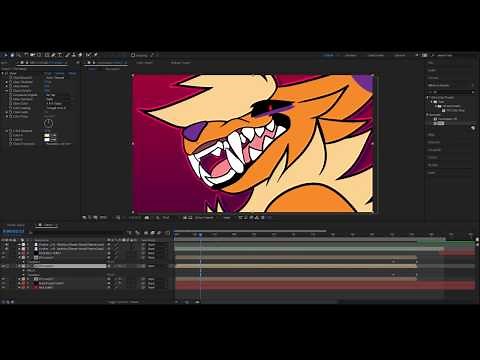Click the current timecode in the timeline
This screenshot has height=360, width=480.
click(14, 231)
